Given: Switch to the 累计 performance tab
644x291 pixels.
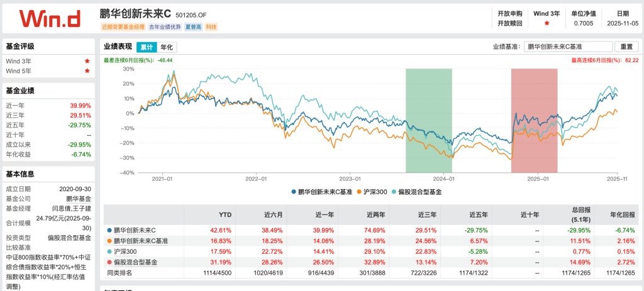Looking at the screenshot, I should coord(147,47).
